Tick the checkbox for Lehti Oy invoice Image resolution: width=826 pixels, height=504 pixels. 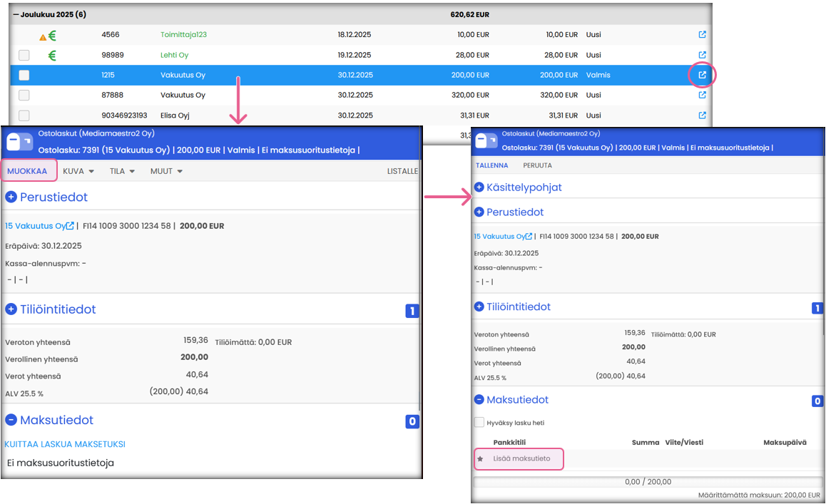(x=24, y=56)
